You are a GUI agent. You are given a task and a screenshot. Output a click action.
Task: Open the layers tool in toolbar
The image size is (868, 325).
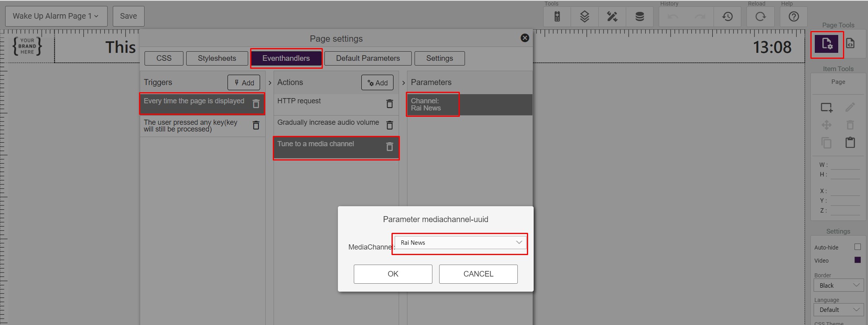click(x=584, y=17)
